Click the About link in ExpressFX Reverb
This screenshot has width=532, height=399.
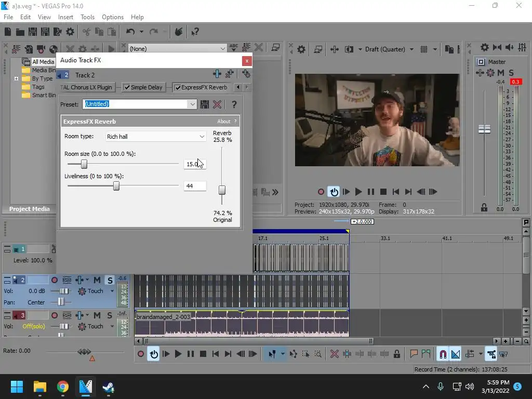click(x=223, y=122)
